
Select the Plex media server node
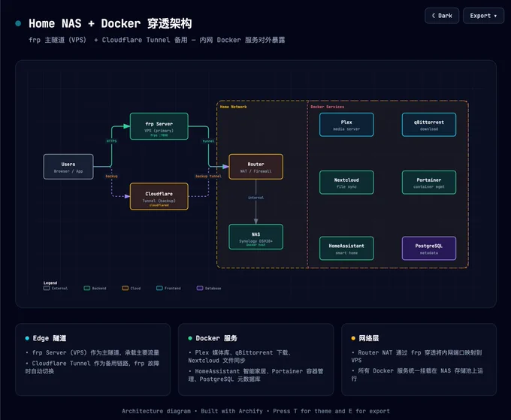click(346, 125)
